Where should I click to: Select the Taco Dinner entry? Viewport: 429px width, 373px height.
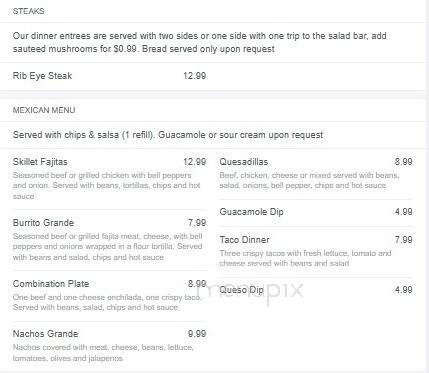point(244,239)
